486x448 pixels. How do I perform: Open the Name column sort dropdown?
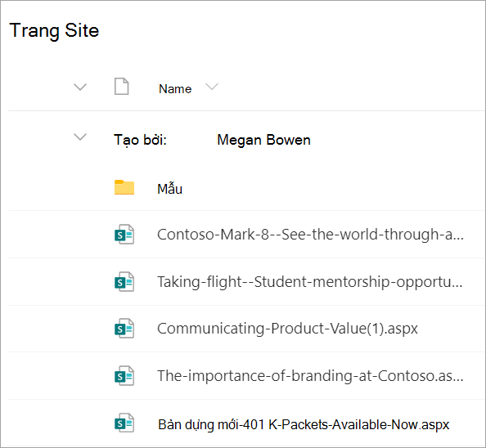click(212, 87)
